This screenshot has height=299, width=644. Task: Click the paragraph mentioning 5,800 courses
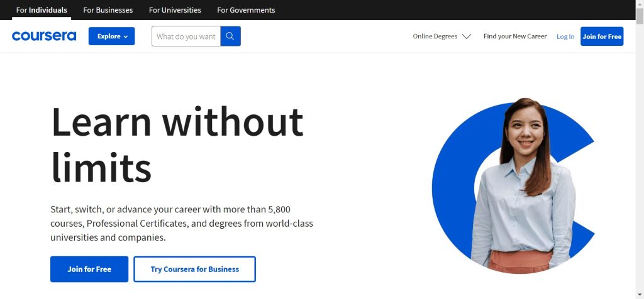[x=181, y=223]
